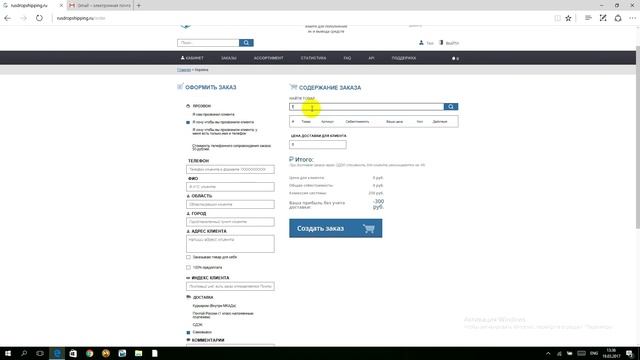Focus the Город input field

[x=230, y=222]
